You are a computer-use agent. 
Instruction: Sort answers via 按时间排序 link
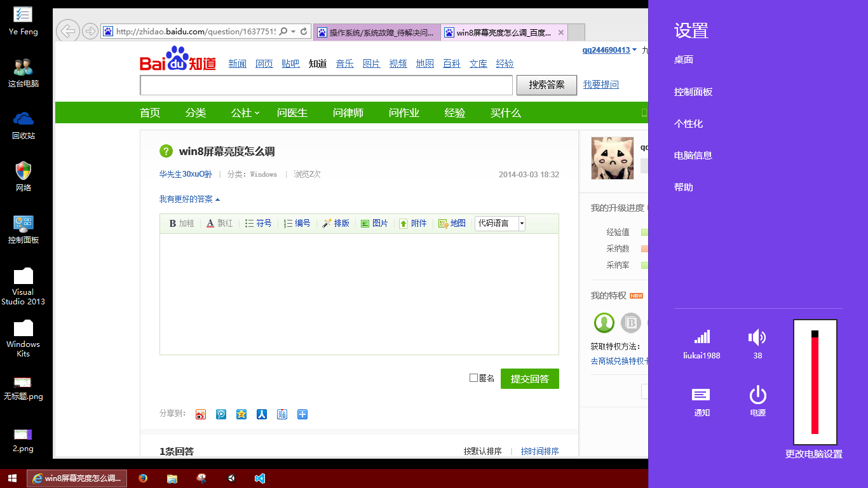540,451
